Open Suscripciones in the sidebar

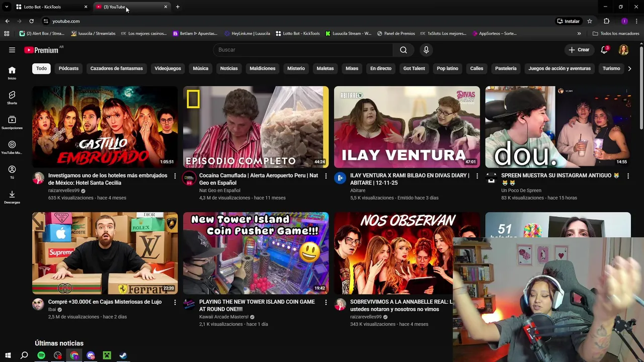point(12,123)
